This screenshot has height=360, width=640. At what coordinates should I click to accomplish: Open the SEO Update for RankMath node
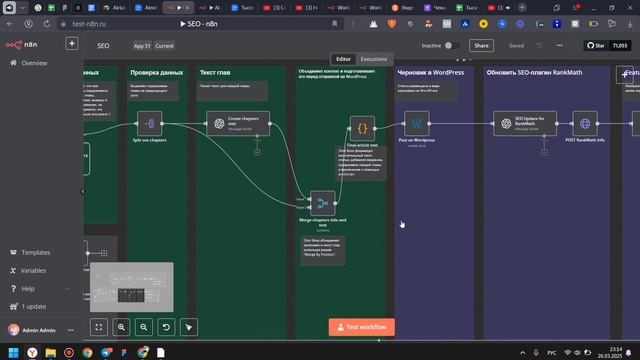pyautogui.click(x=525, y=123)
